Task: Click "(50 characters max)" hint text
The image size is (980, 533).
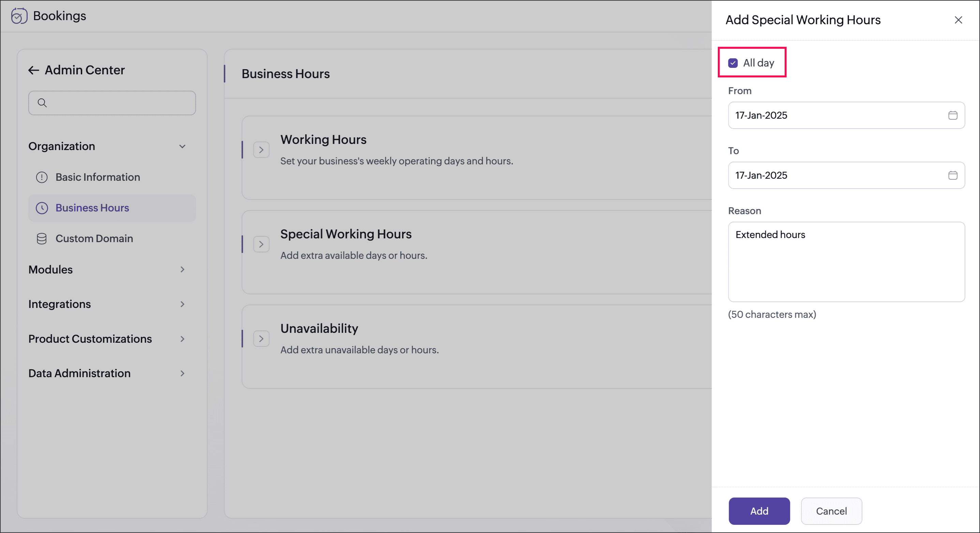Action: 772,315
